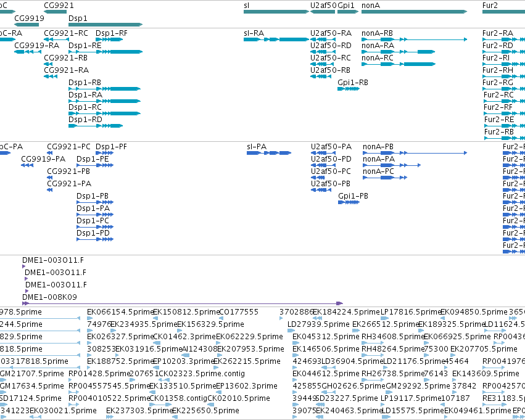Select the CG9921-RA transcript label
Image resolution: width=525 pixels, height=420 pixels.
[x=66, y=70]
